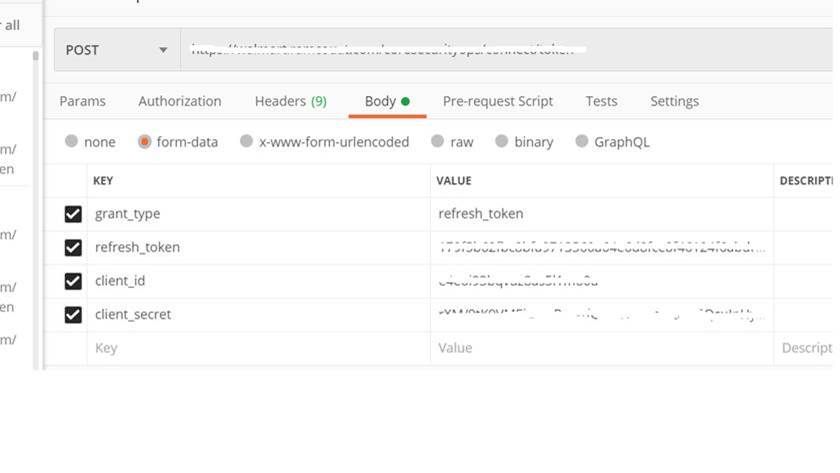
Task: Choose the binary body type
Action: tap(501, 142)
